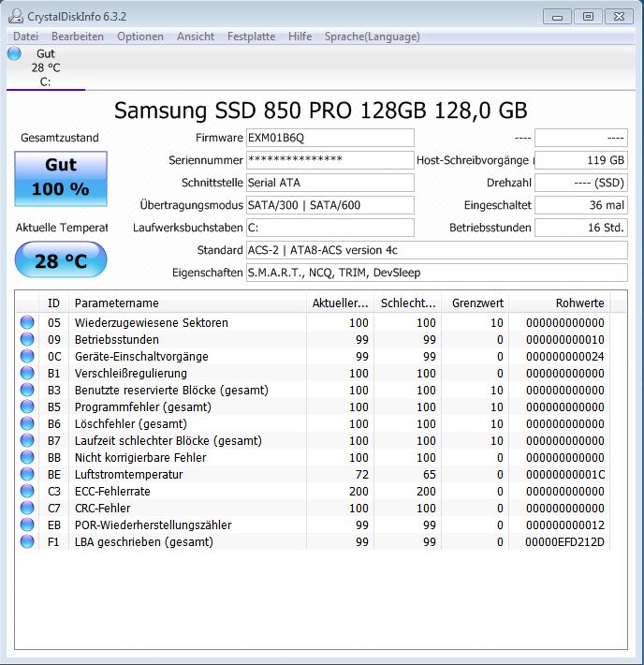Click the Übertragungsmodus field SATA/300 | SATA/600
The width and height of the screenshot is (644, 665).
tap(329, 205)
